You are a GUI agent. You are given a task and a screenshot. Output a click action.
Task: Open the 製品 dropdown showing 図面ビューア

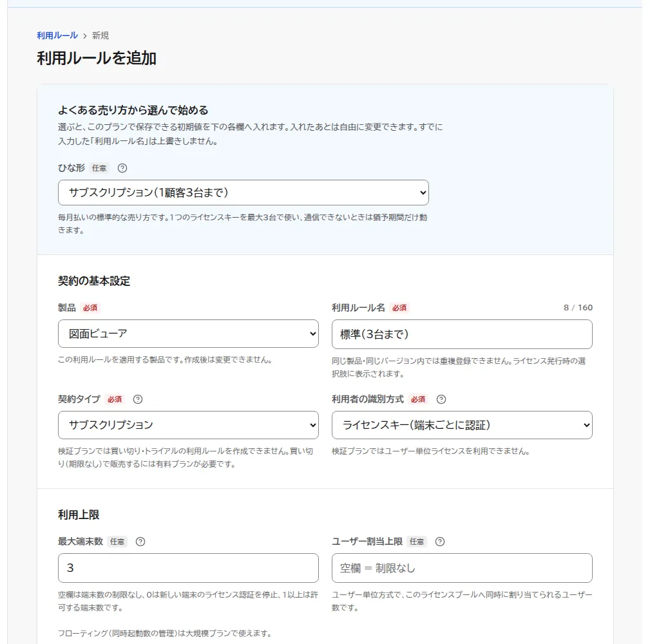[188, 334]
